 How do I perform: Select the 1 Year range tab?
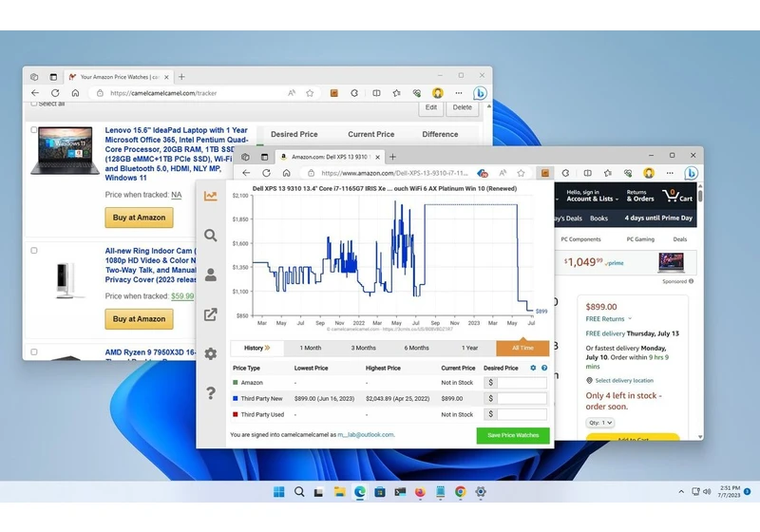pyautogui.click(x=469, y=348)
